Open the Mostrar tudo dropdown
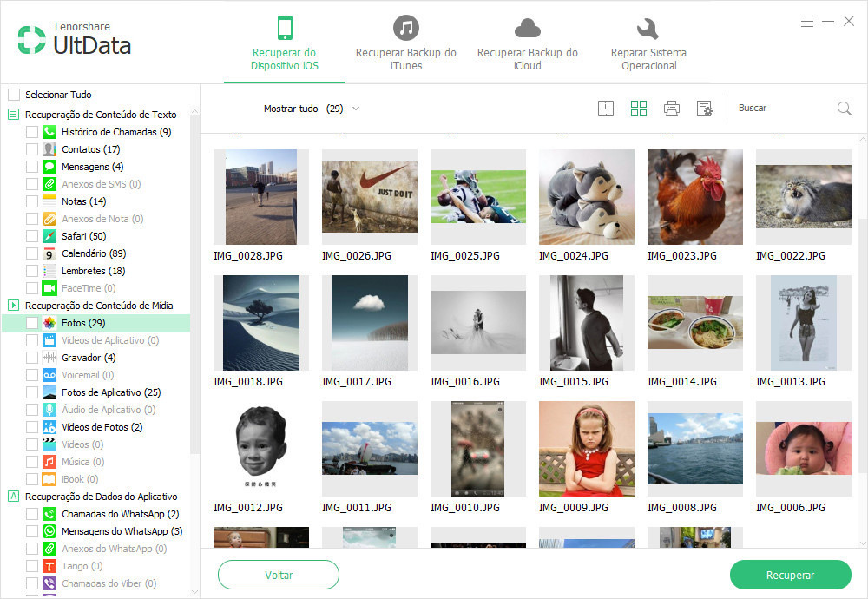The image size is (868, 599). click(x=311, y=109)
